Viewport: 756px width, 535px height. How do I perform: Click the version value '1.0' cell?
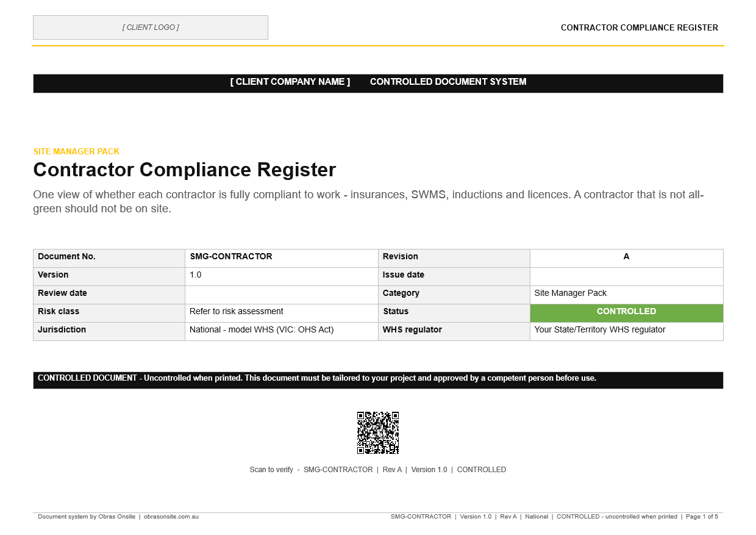(x=282, y=276)
